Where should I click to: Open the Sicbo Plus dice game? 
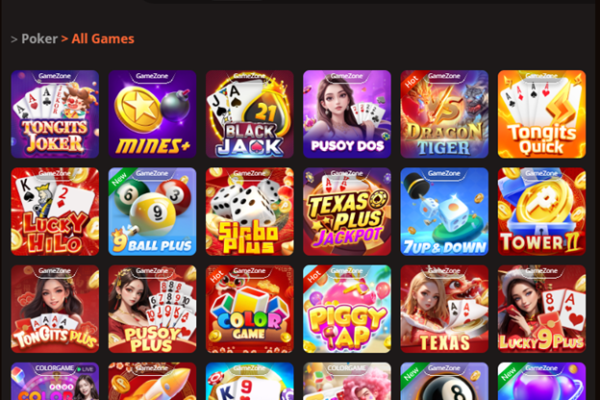tap(249, 211)
